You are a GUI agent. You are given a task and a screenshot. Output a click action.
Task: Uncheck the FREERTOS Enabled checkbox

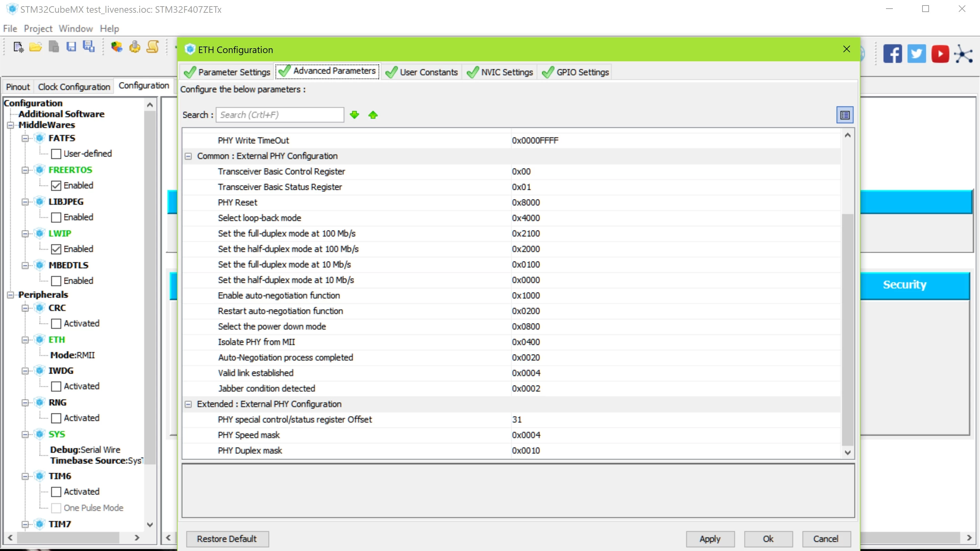56,186
